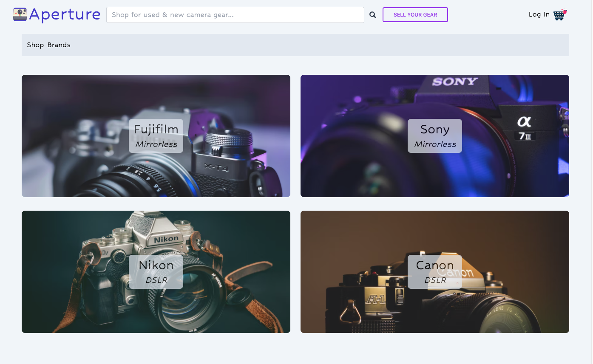The image size is (593, 364).
Task: Click the Aperture wordmark text
Action: [65, 14]
